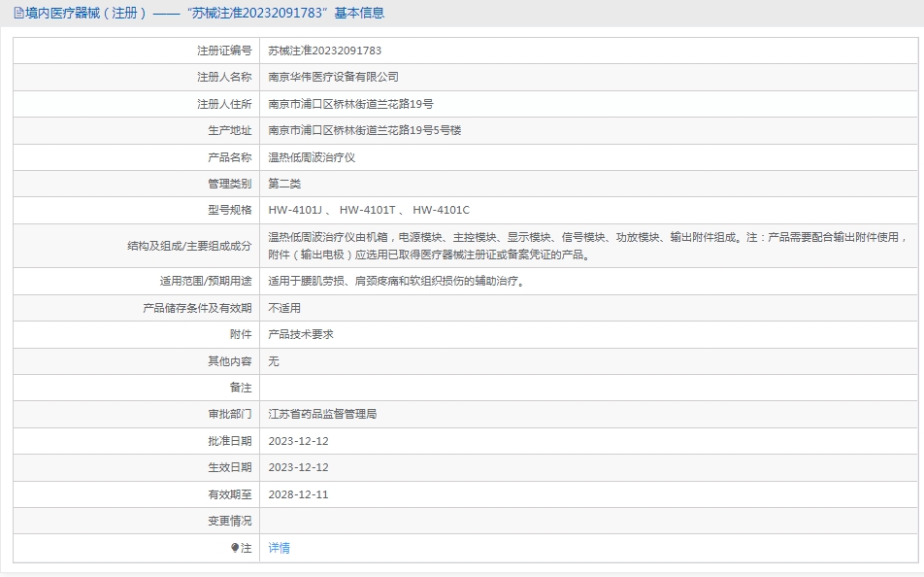The width and height of the screenshot is (924, 577).
Task: Click expiry date 2028-12-11
Action: pos(298,494)
